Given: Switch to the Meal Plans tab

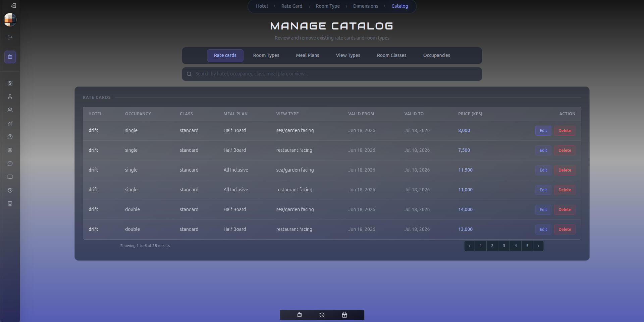Looking at the screenshot, I should coord(308,55).
